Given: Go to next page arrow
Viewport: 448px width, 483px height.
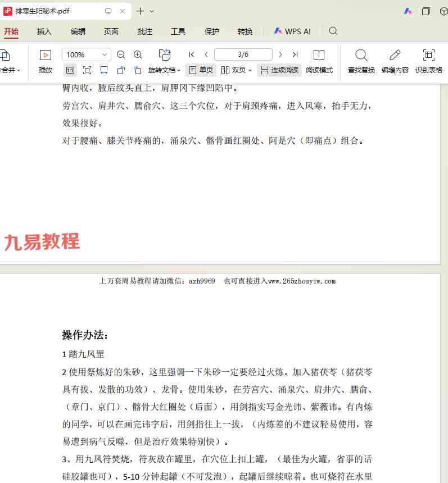Looking at the screenshot, I should click(x=280, y=54).
